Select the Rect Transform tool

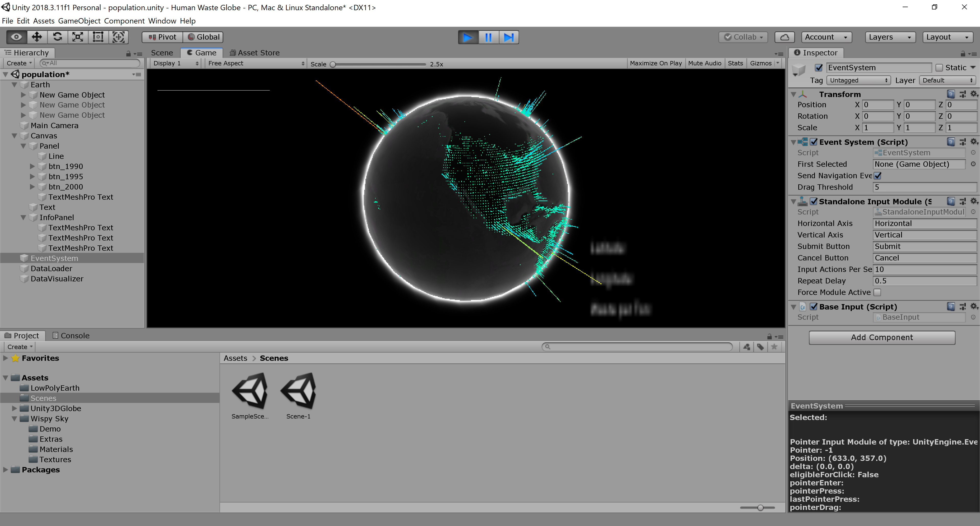tap(98, 37)
